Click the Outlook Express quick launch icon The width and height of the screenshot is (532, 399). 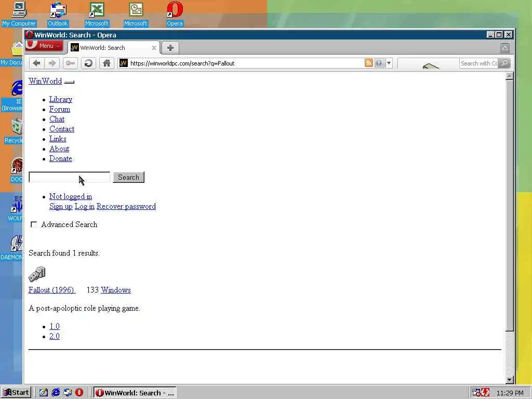click(68, 393)
